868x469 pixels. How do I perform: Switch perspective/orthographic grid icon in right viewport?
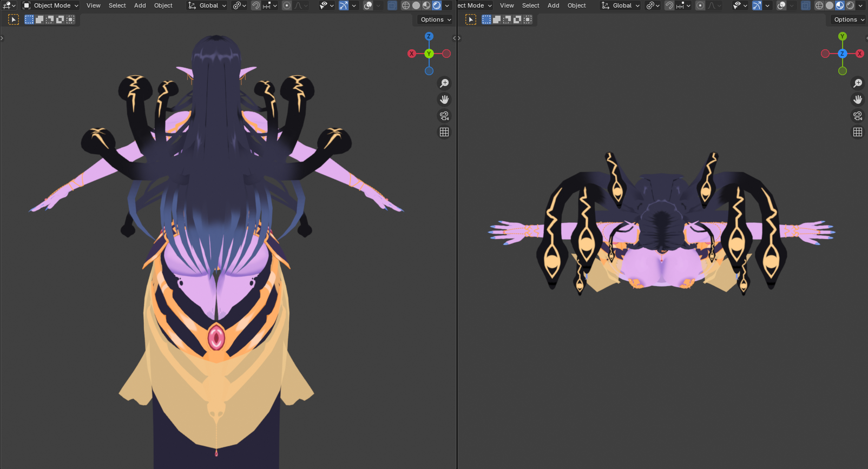[x=858, y=132]
